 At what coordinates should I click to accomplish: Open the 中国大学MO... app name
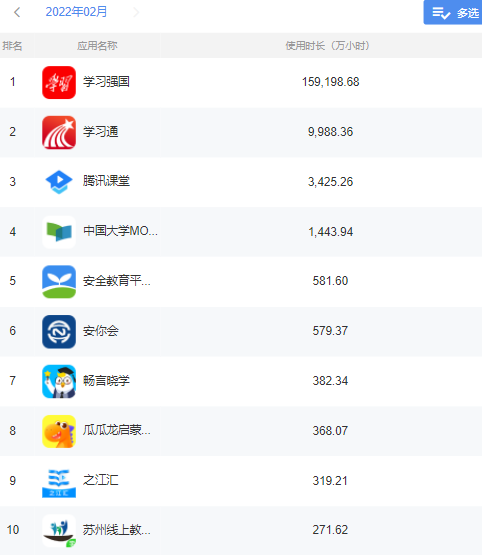pyautogui.click(x=120, y=231)
